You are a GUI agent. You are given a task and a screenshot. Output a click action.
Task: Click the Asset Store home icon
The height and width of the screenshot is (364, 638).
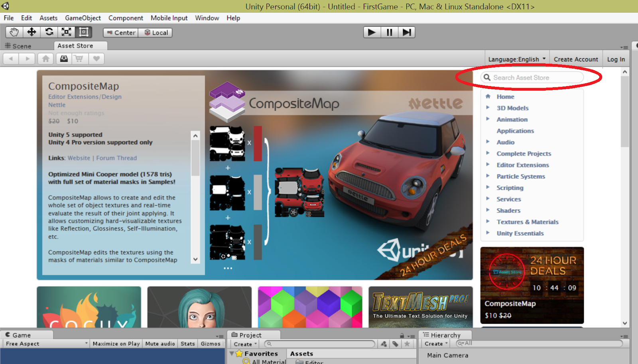point(46,59)
